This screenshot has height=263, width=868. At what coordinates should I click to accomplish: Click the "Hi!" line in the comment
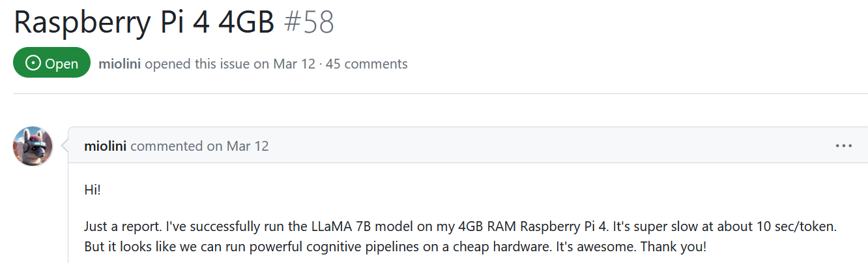point(93,190)
